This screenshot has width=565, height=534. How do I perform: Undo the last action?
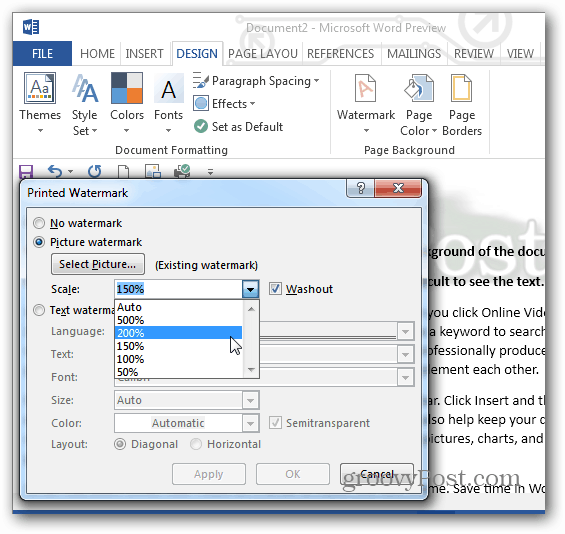55,172
